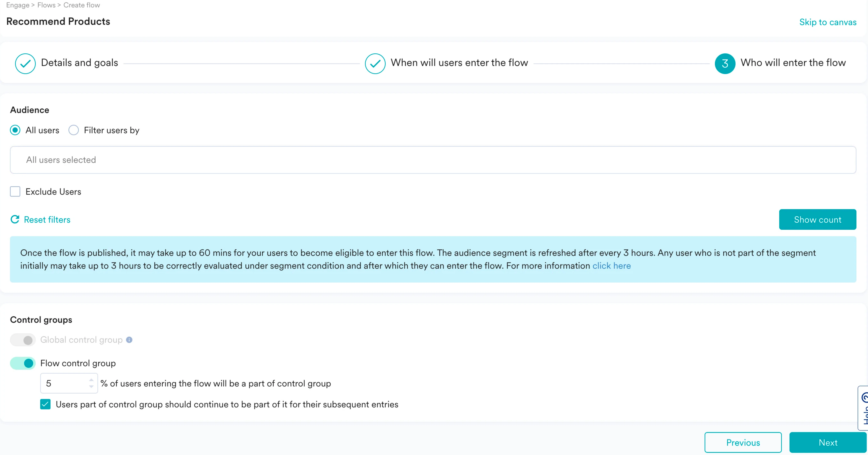Image resolution: width=868 pixels, height=455 pixels.
Task: Open the Flows breadcrumb link
Action: tap(46, 5)
